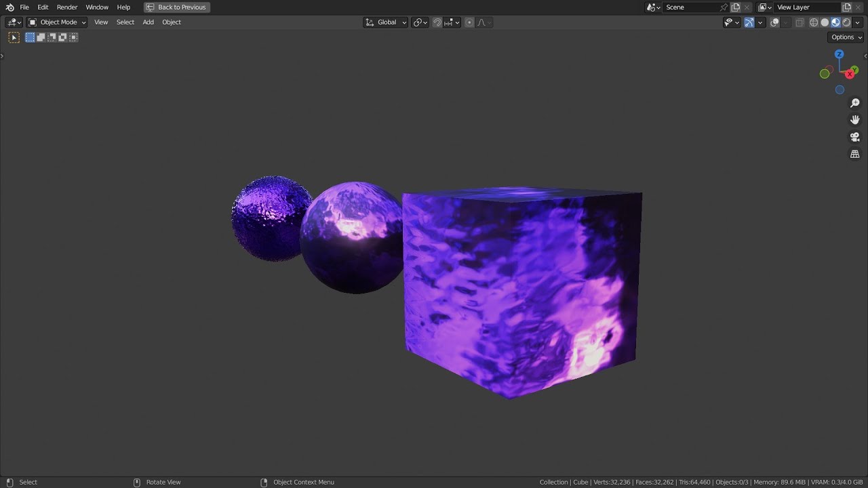Open the viewport View menu
Screen dimensions: 868x488
tap(101, 22)
